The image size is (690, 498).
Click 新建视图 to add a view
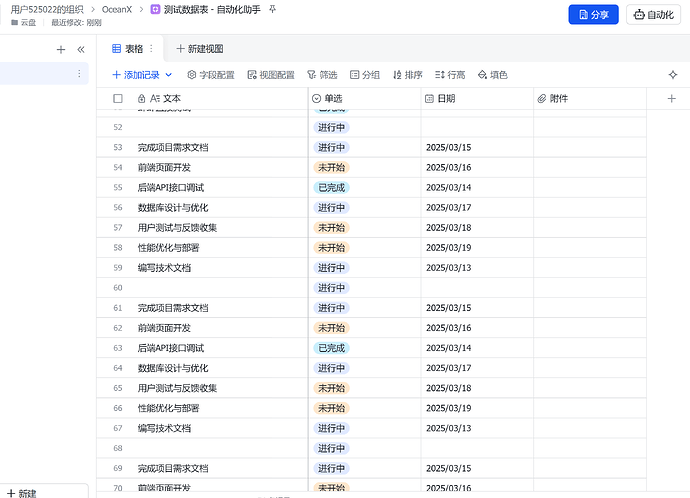(199, 48)
